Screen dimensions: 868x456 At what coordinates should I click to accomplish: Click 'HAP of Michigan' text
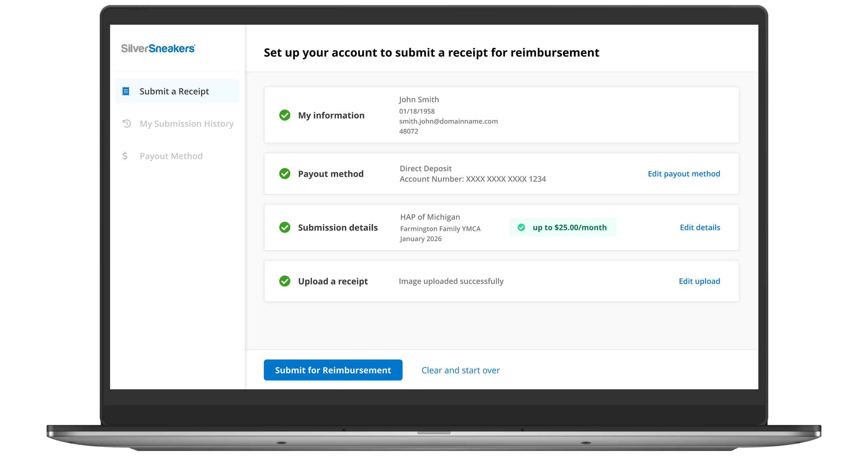coord(430,217)
